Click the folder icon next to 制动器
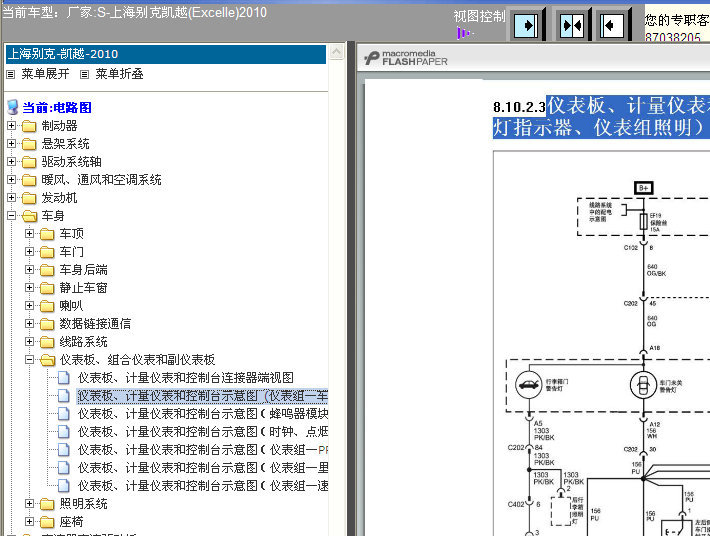 point(29,126)
